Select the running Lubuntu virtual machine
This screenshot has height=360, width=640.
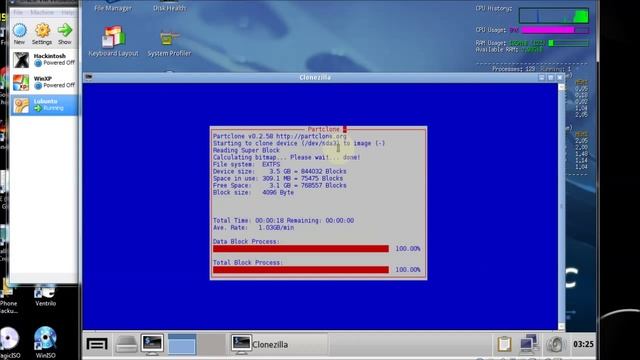point(44,104)
